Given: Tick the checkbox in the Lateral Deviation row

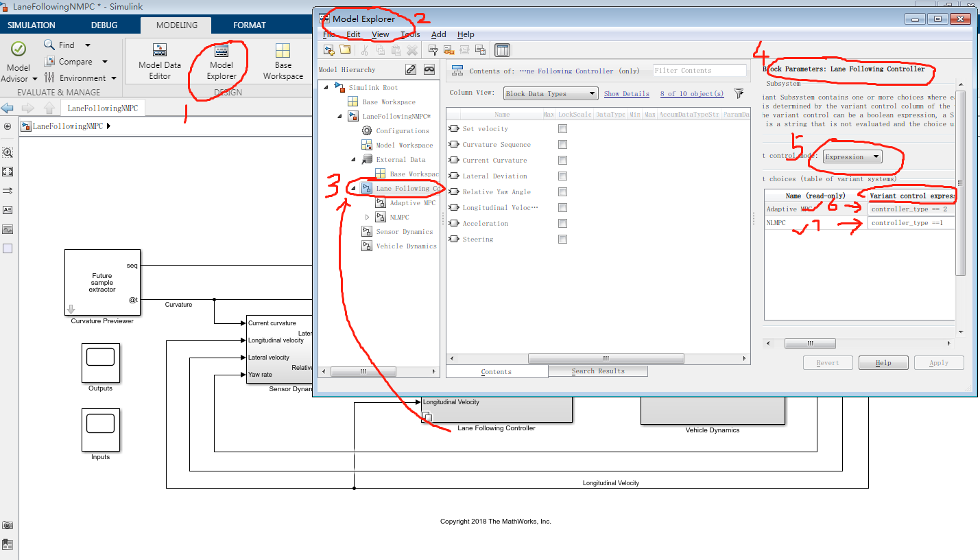Looking at the screenshot, I should [562, 176].
